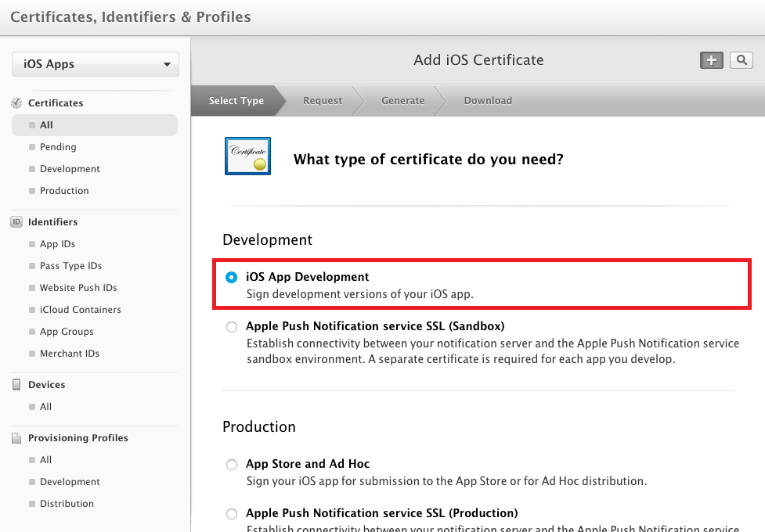This screenshot has height=532, width=765.
Task: Open All under Certificates
Action: click(x=95, y=125)
